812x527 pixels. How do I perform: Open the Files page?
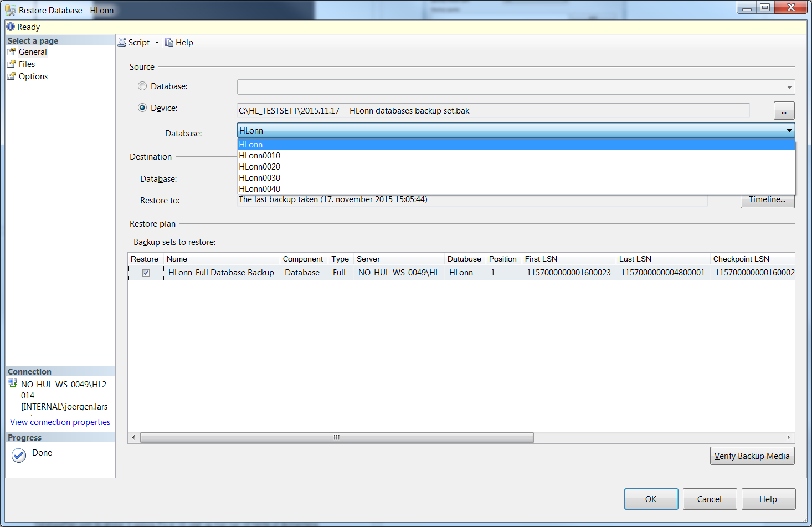[27, 64]
